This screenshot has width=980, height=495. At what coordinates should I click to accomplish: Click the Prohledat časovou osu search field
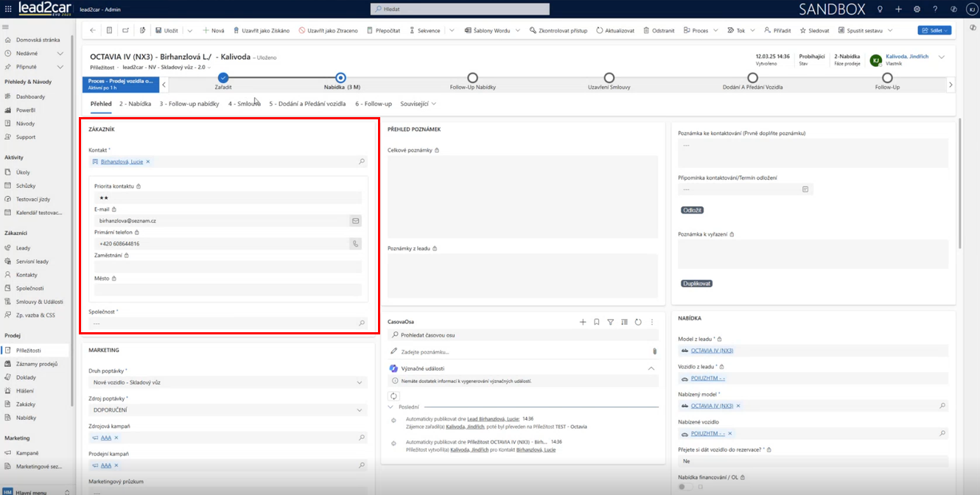523,335
